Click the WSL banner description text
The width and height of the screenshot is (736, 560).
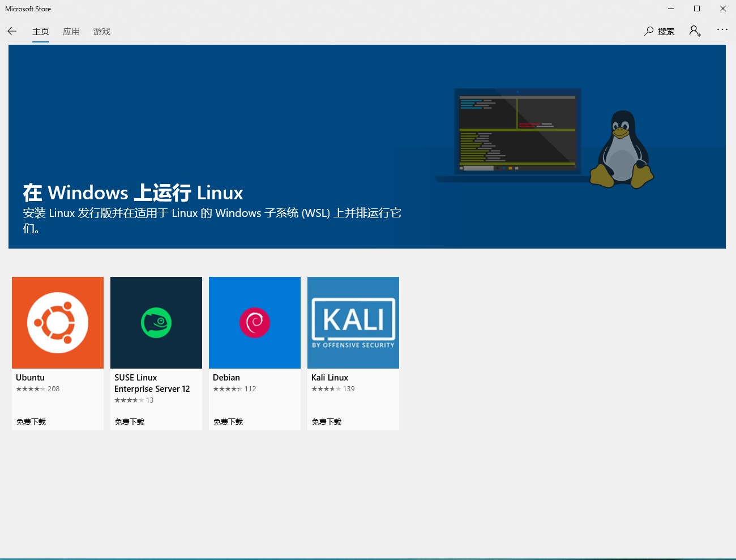212,220
